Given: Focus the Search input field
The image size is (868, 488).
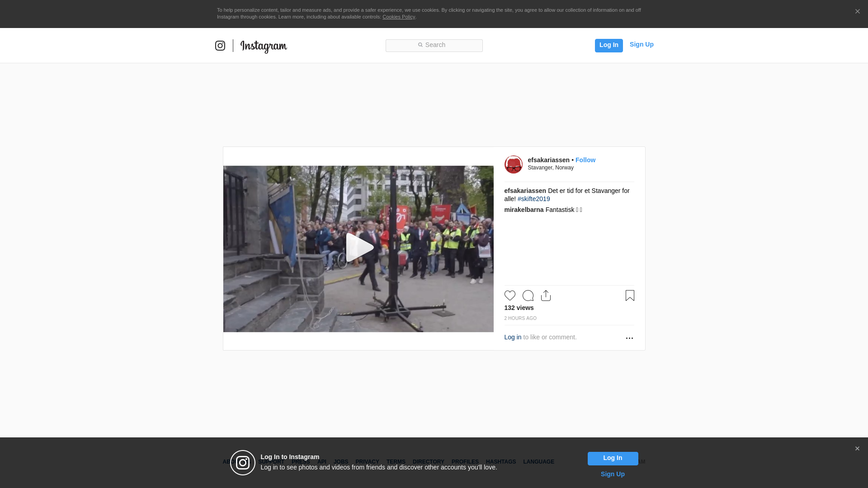Looking at the screenshot, I should [434, 45].
